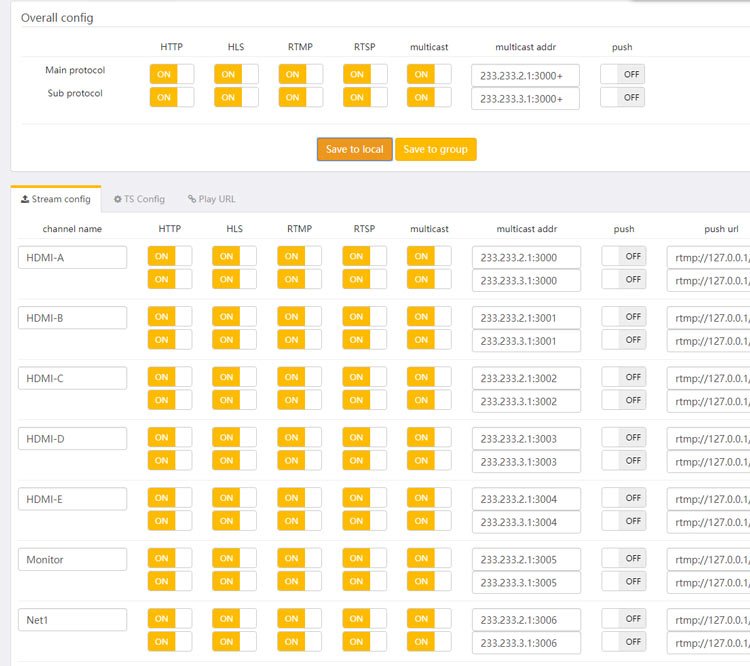The image size is (750, 666).
Task: Toggle HDMI-B sub stream RTSP switch
Action: [x=364, y=339]
